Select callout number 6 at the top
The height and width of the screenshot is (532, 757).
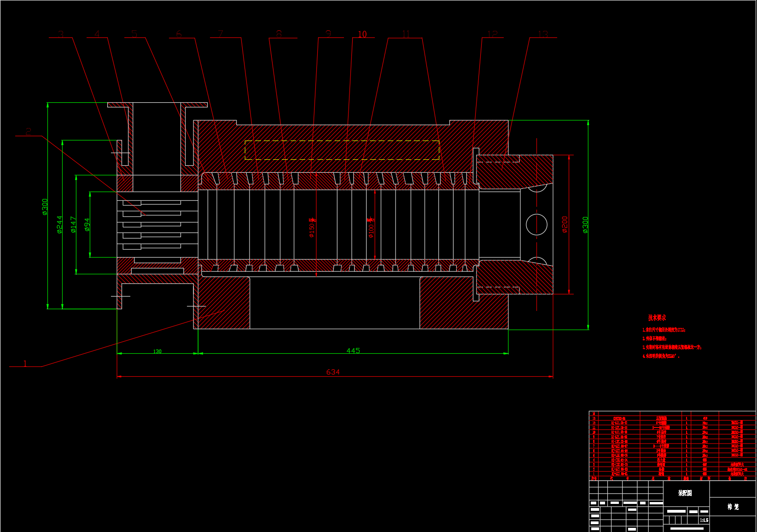pyautogui.click(x=179, y=34)
